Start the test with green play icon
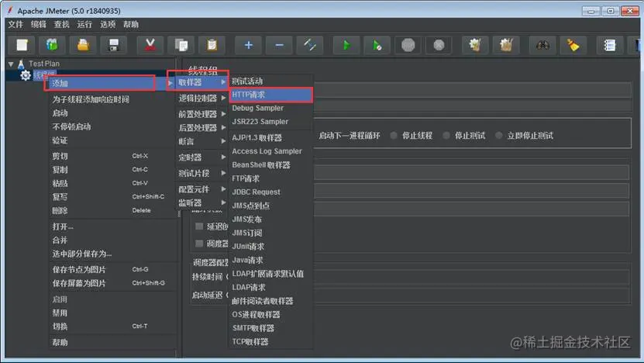 (x=346, y=45)
